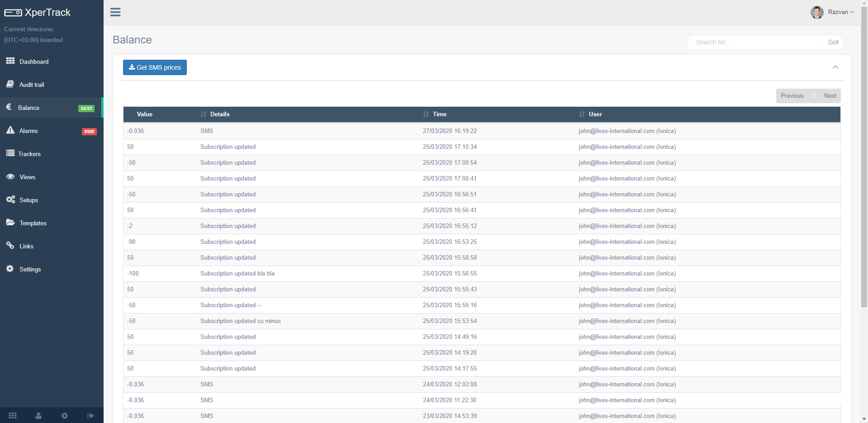Click the red 8508 alarms badge
Screen dimensions: 868x423
tap(89, 132)
